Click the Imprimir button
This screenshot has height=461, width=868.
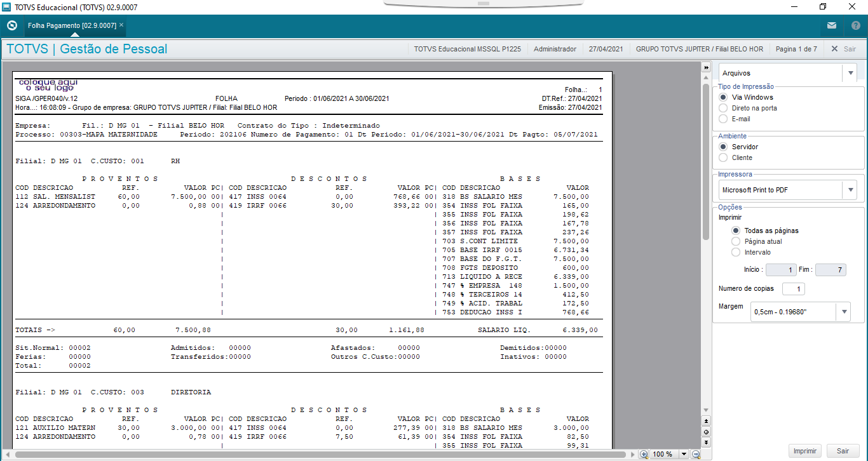[805, 451]
